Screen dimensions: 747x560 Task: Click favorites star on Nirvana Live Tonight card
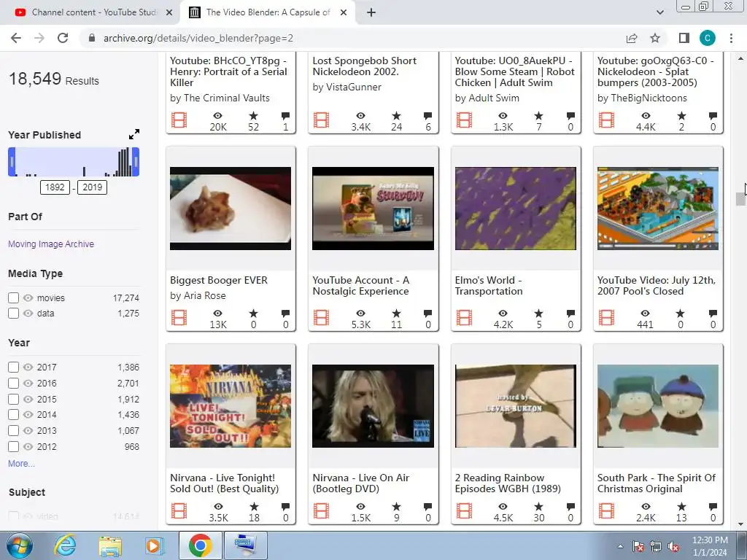point(254,506)
